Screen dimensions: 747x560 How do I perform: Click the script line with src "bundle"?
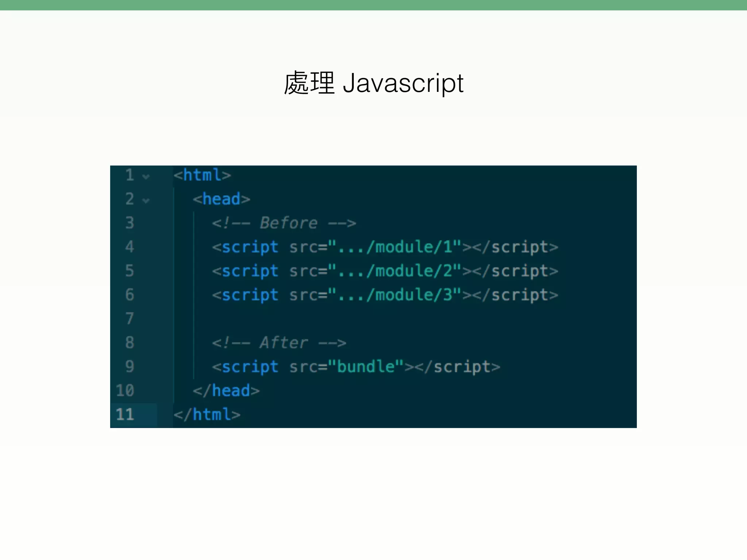click(x=356, y=367)
